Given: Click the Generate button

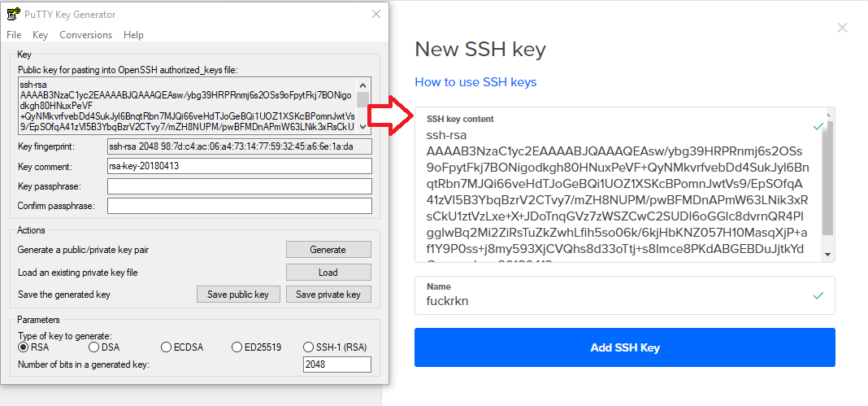Looking at the screenshot, I should [x=328, y=250].
